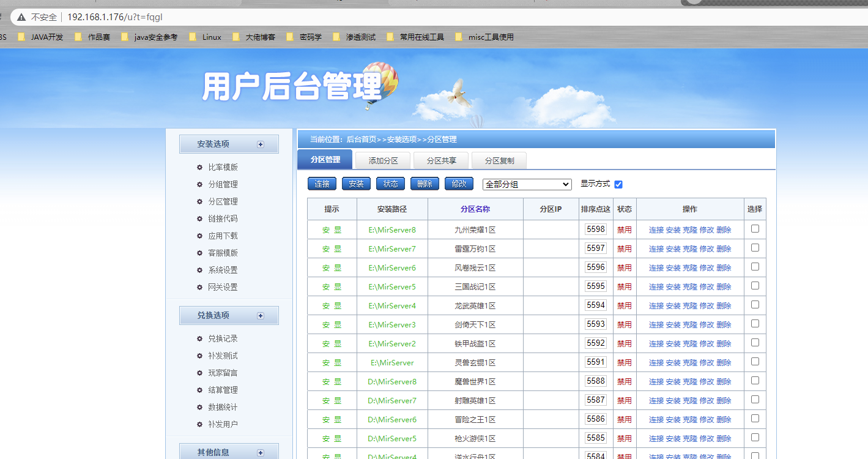Edit sort value 5588 field

coord(596,381)
